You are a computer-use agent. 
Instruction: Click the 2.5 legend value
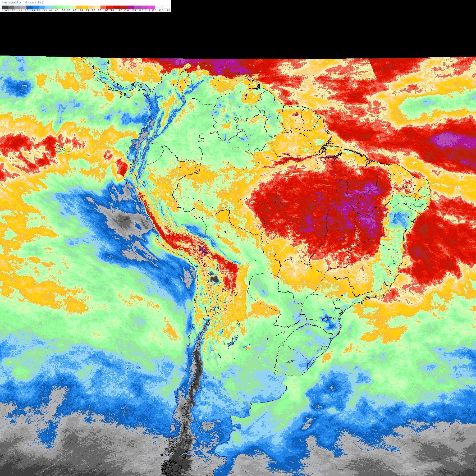[x=33, y=10]
